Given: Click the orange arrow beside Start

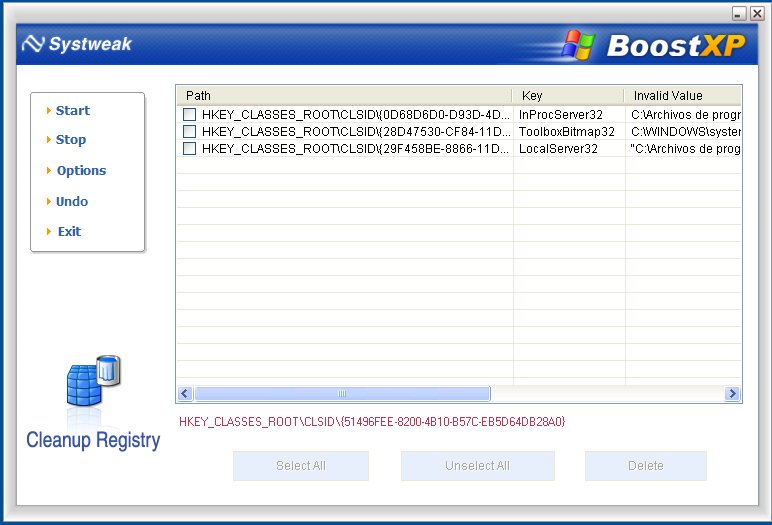Looking at the screenshot, I should click(x=49, y=111).
